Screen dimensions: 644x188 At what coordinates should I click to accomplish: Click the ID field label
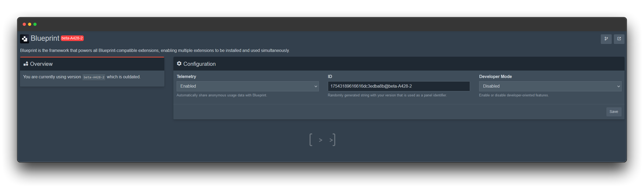pyautogui.click(x=330, y=77)
